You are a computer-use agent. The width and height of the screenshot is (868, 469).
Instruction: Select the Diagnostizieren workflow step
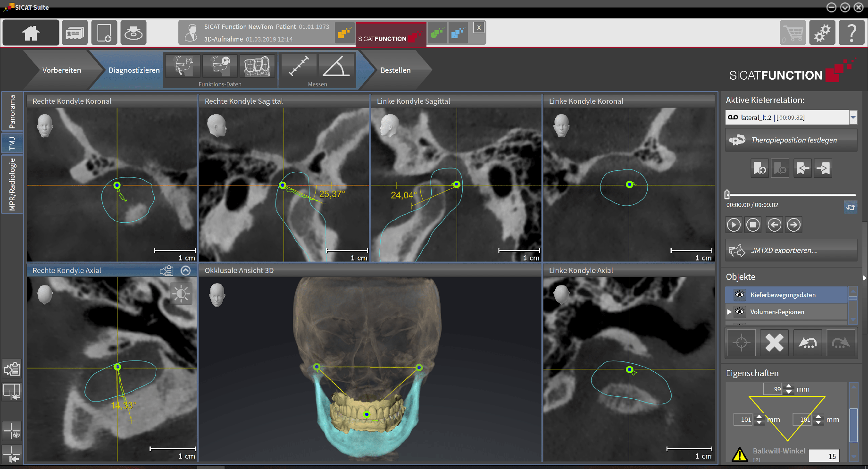134,70
